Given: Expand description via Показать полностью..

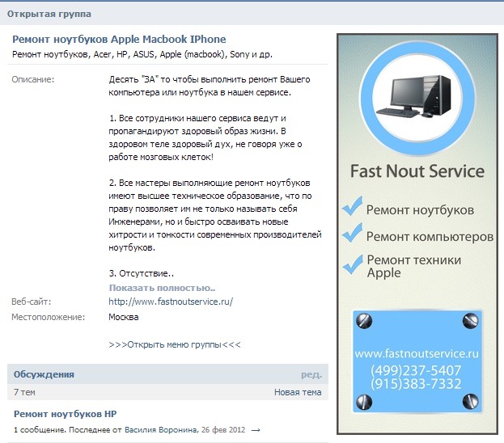Looking at the screenshot, I should [162, 288].
